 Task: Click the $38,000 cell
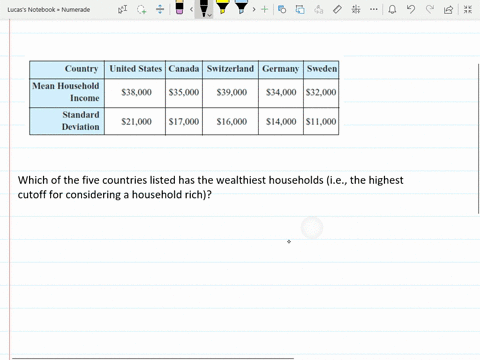click(x=136, y=92)
